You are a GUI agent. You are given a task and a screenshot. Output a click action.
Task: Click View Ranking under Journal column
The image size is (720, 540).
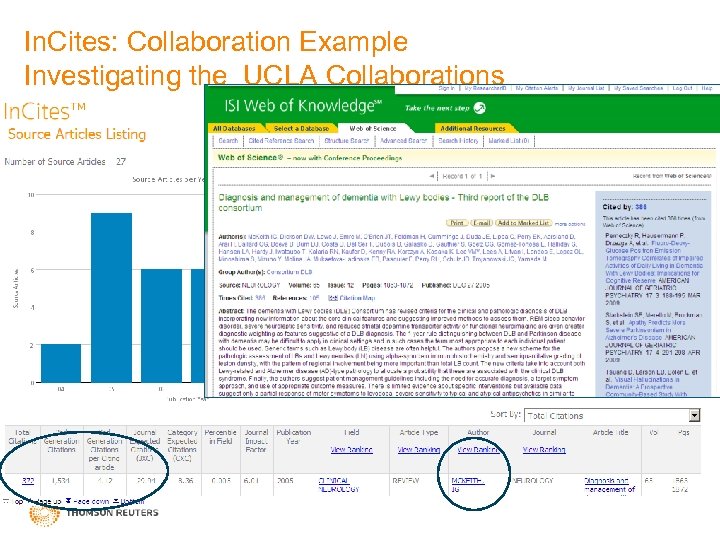[544, 450]
